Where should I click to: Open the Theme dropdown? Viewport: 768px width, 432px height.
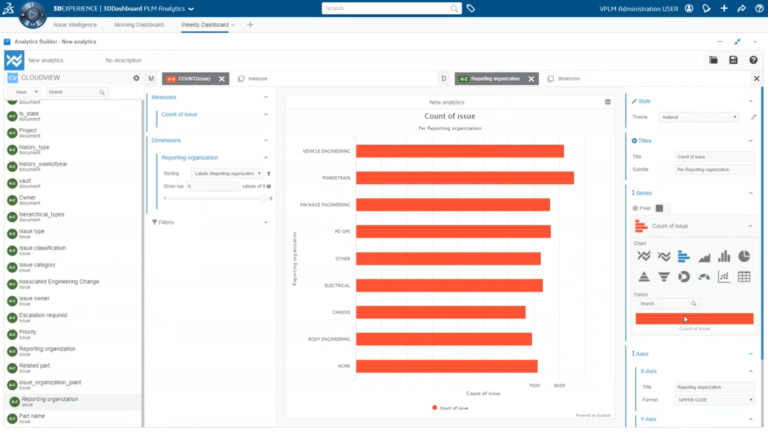698,117
